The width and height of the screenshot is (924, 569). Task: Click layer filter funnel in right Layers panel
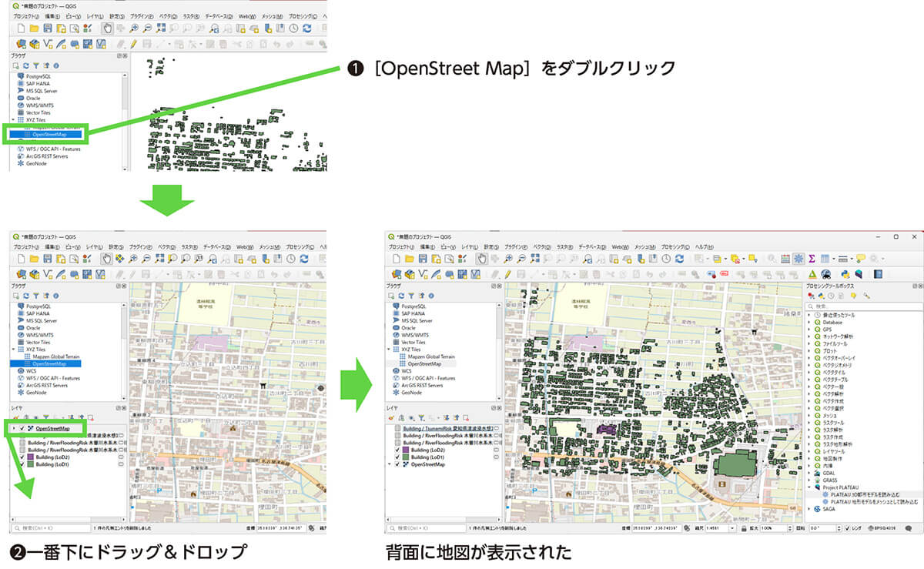421,417
